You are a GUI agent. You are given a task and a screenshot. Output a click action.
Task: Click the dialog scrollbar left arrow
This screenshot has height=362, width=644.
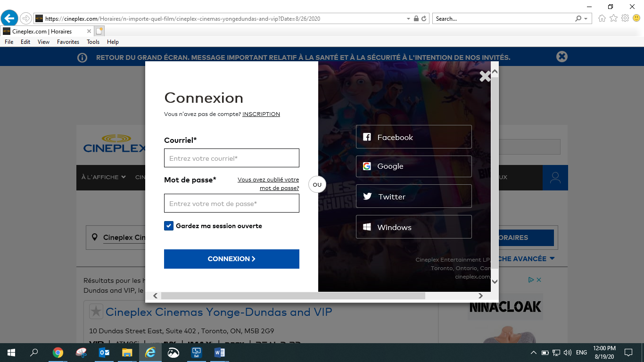coord(155,296)
